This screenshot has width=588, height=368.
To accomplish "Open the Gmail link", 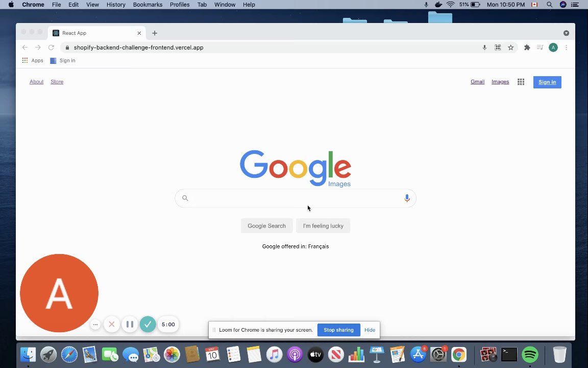I will click(x=477, y=81).
